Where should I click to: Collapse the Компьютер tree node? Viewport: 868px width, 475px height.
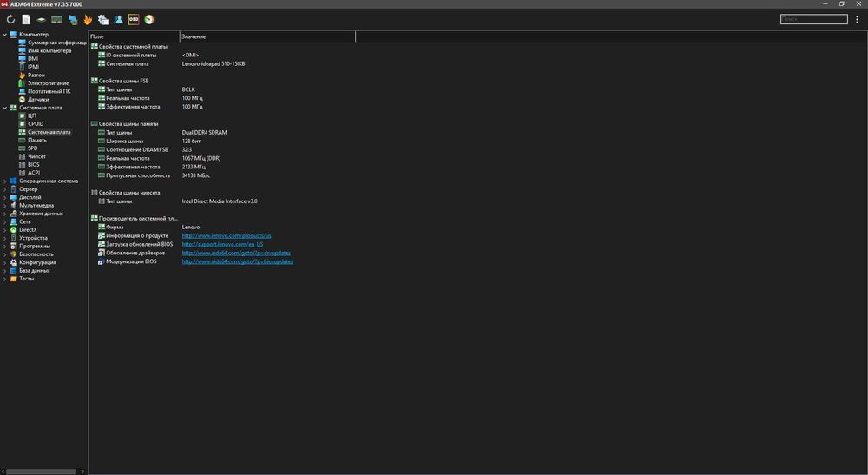[5, 35]
